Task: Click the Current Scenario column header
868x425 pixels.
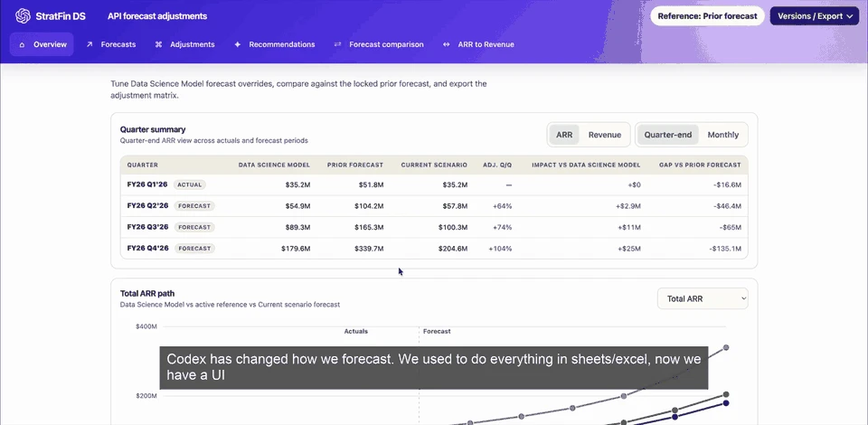Action: tap(434, 165)
